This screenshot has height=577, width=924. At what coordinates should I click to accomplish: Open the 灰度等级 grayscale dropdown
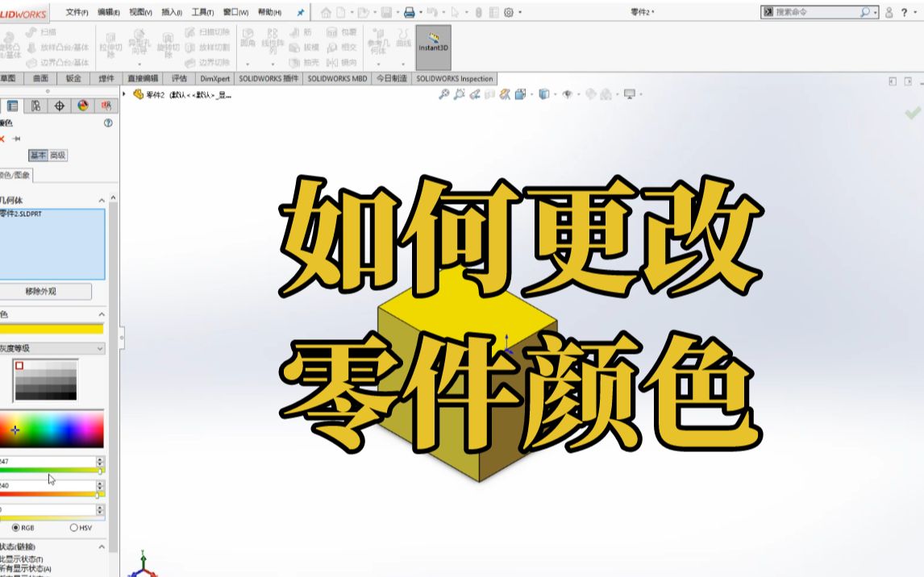point(100,348)
